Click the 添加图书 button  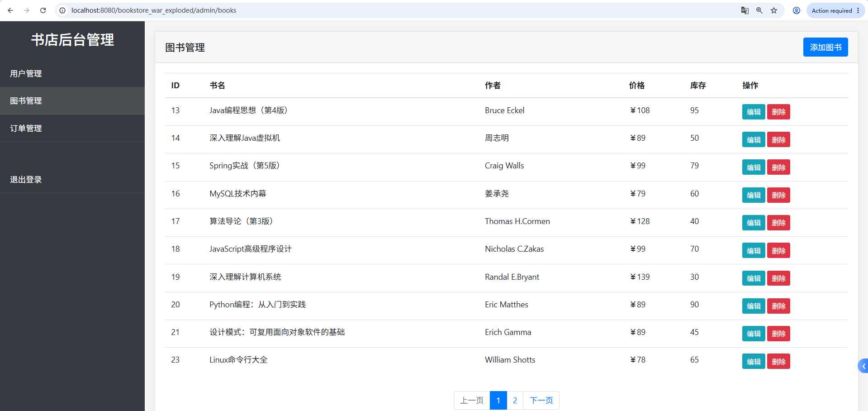coord(825,47)
